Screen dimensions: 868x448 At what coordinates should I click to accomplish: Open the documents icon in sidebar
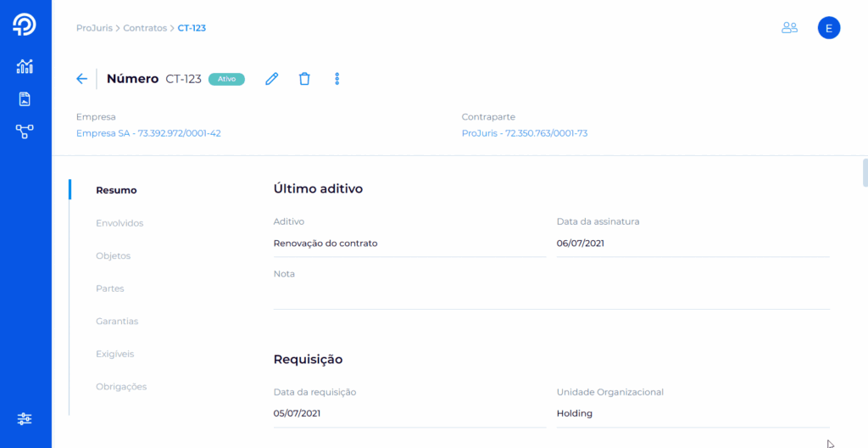(x=25, y=99)
